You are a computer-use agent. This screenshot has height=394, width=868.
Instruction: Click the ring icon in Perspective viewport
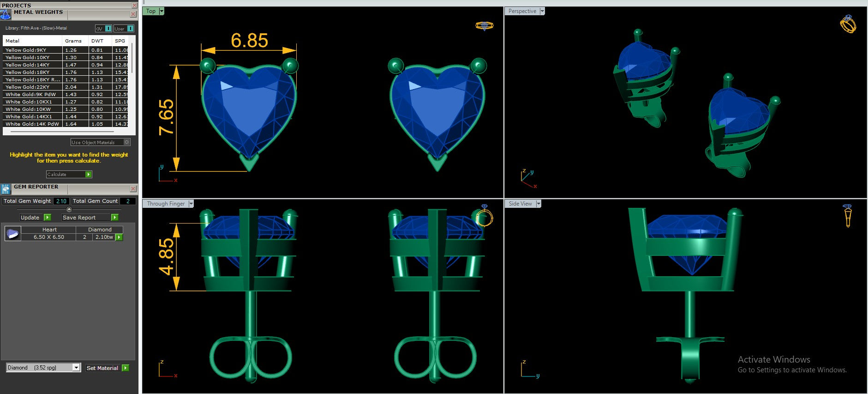click(848, 24)
